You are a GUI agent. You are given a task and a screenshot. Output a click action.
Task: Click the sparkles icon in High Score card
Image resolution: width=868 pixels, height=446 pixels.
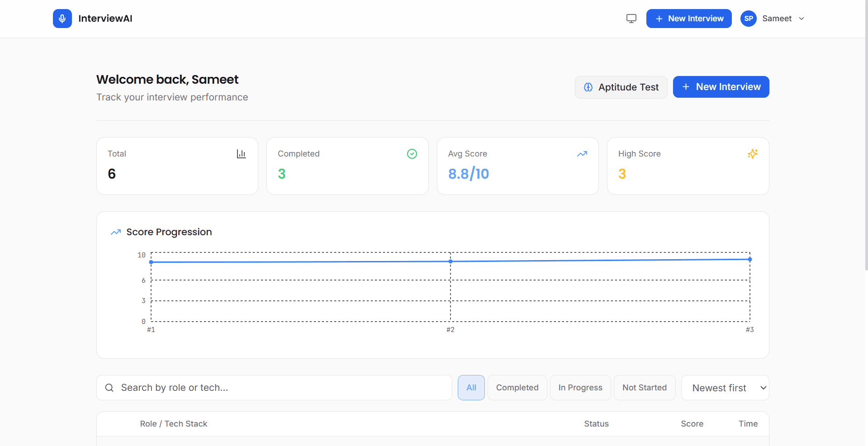pyautogui.click(x=753, y=154)
